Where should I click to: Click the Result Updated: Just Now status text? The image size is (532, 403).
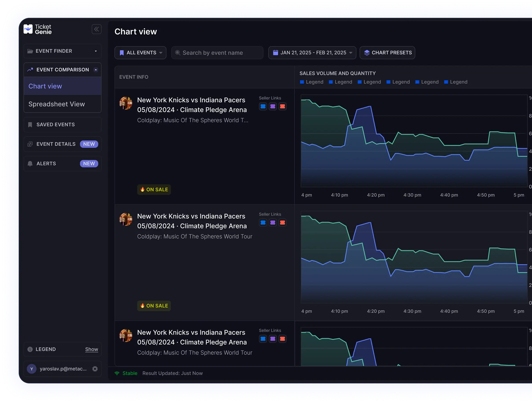tap(172, 373)
